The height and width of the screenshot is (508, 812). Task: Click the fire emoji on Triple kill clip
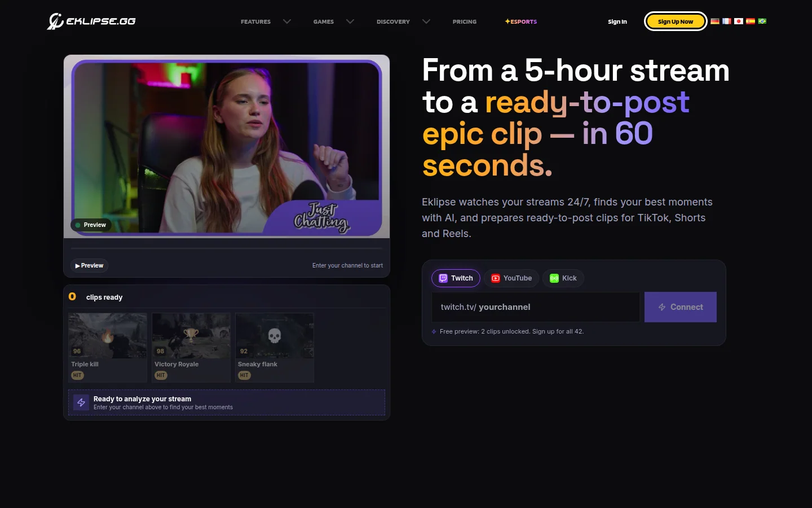(107, 336)
